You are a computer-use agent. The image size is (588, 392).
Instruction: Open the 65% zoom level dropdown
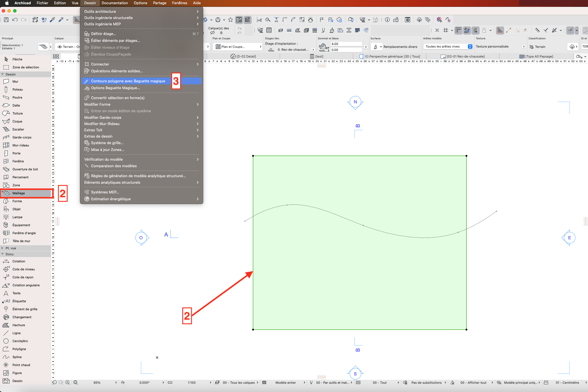[97, 383]
